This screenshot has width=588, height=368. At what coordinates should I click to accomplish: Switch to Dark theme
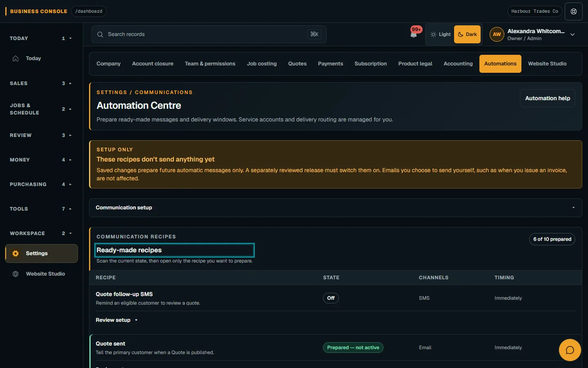(467, 34)
